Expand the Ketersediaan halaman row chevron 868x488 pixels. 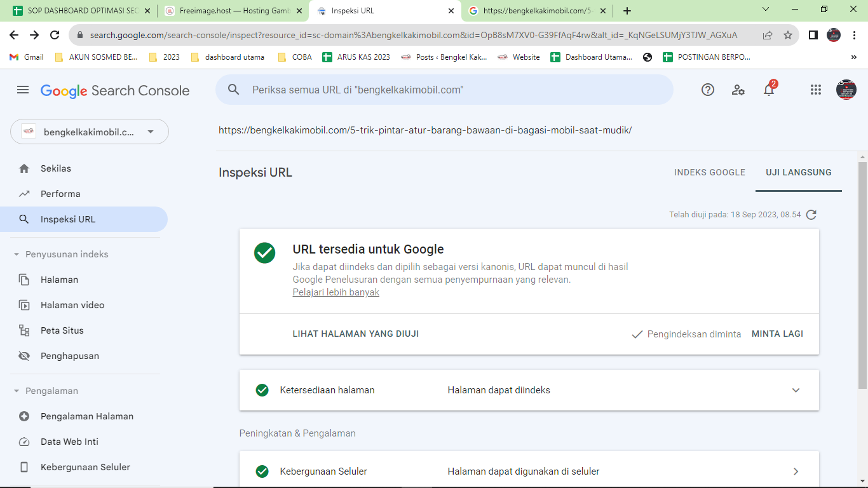tap(796, 390)
